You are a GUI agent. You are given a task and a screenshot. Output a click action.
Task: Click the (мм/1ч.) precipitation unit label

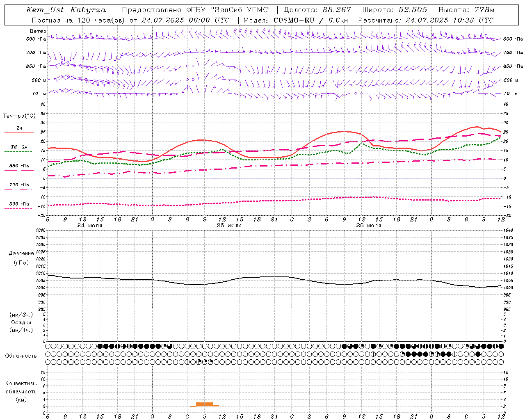pyautogui.click(x=21, y=330)
